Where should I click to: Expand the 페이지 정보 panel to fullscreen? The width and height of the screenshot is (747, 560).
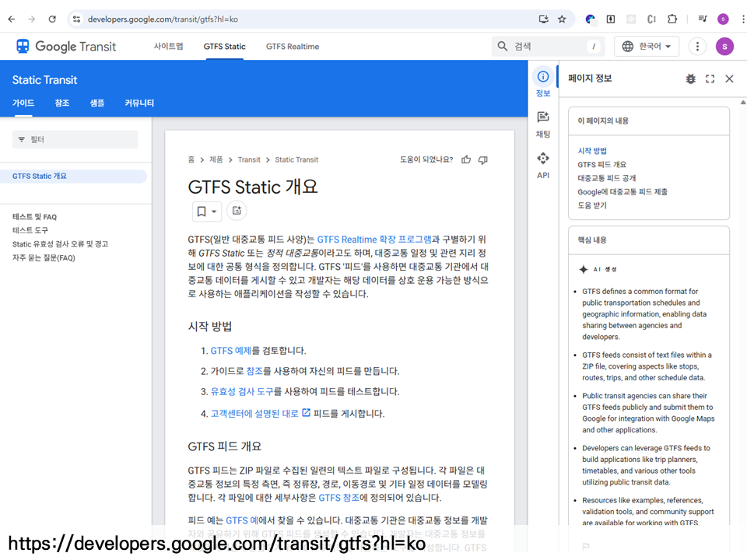(710, 79)
